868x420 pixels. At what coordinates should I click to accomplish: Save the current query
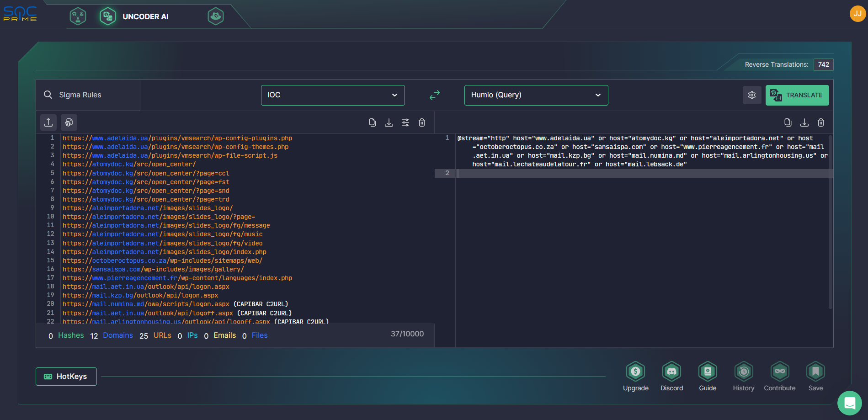pos(815,377)
